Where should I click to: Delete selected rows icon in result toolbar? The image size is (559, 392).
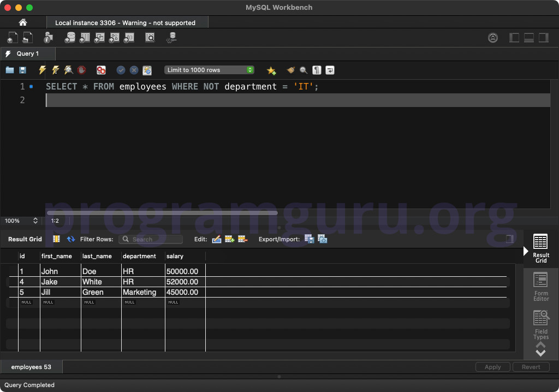(x=242, y=239)
